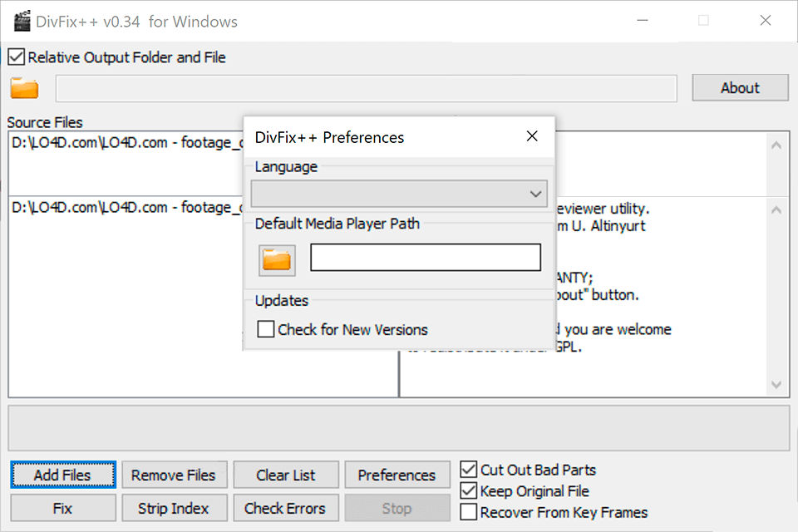Clear the source file list
This screenshot has height=532, width=798.
pos(285,475)
